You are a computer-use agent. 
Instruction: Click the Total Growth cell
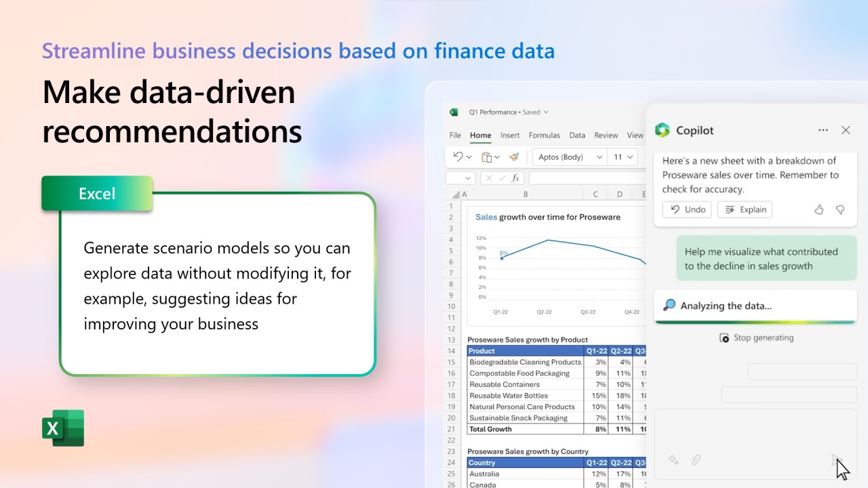526,429
